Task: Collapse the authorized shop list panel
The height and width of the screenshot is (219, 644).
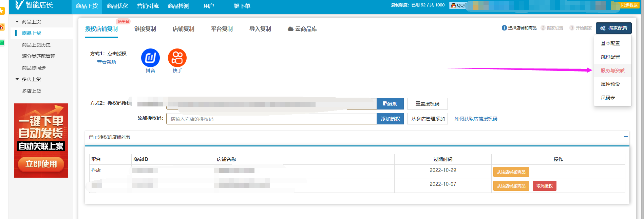Action: (x=625, y=137)
